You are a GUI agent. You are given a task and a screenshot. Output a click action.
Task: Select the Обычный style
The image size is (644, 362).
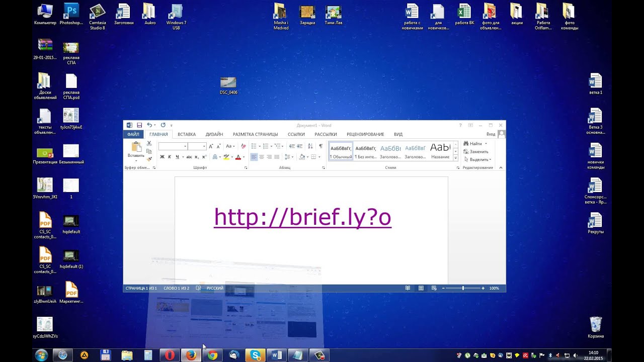[341, 151]
